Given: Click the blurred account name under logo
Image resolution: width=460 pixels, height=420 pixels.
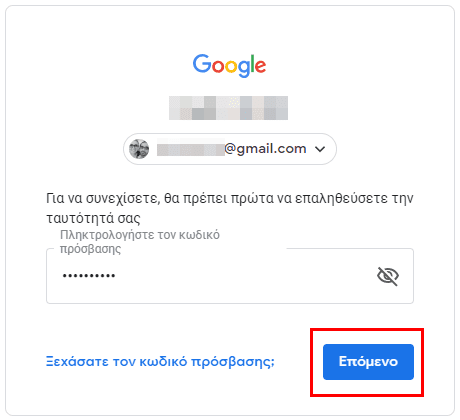Looking at the screenshot, I should coord(228,108).
